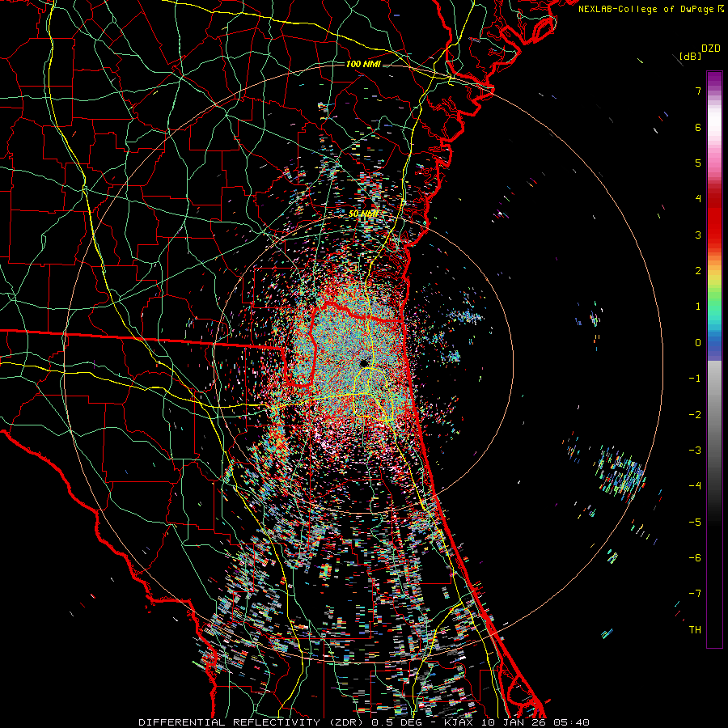Viewport: 728px width, 728px height.
Task: Click the black radar site dot at center
Action: (x=363, y=362)
